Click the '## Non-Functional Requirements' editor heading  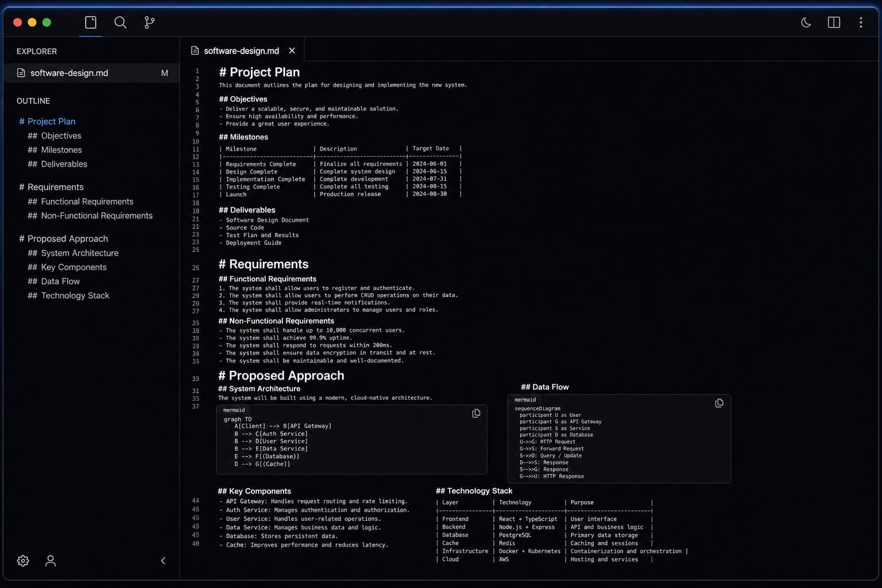276,321
